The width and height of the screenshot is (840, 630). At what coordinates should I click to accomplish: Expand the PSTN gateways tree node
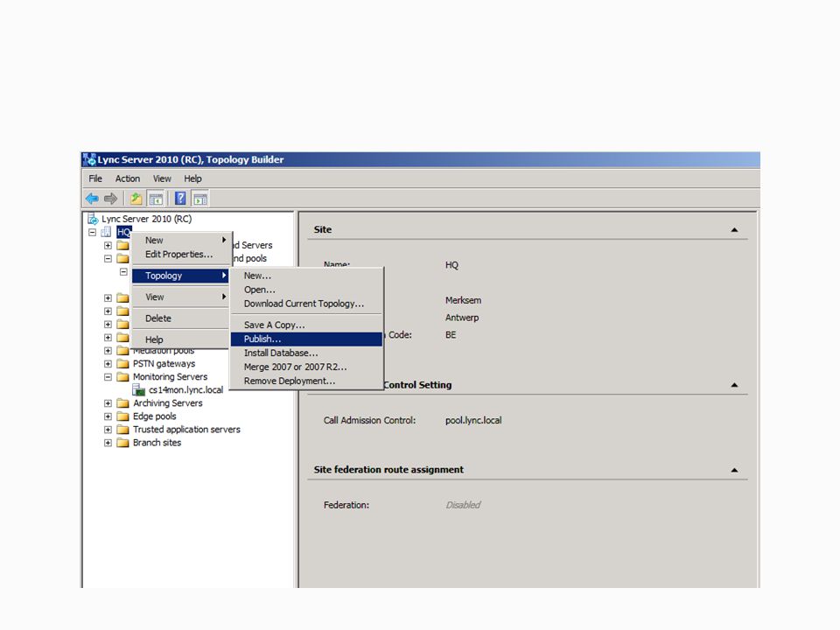(108, 364)
